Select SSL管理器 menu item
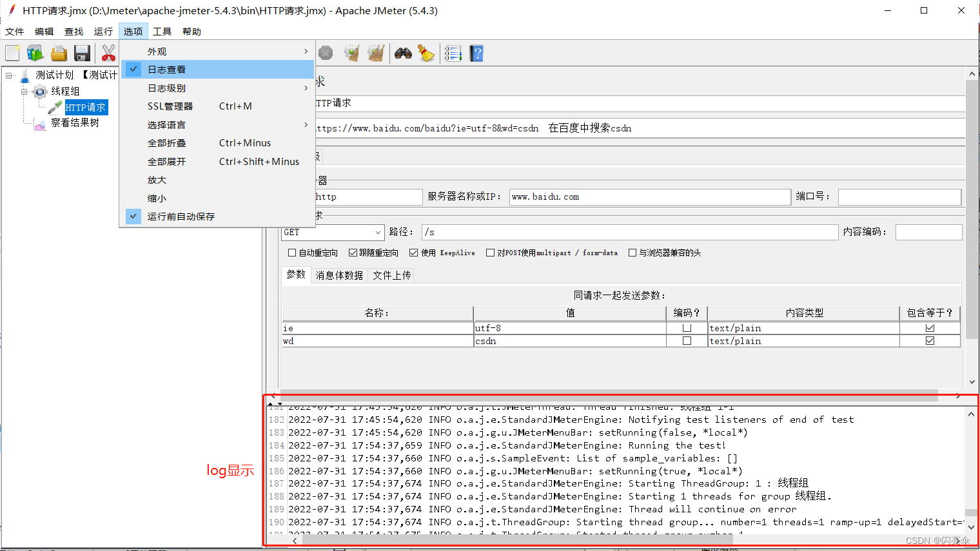Screen dimensions: 980x551 click(x=217, y=106)
